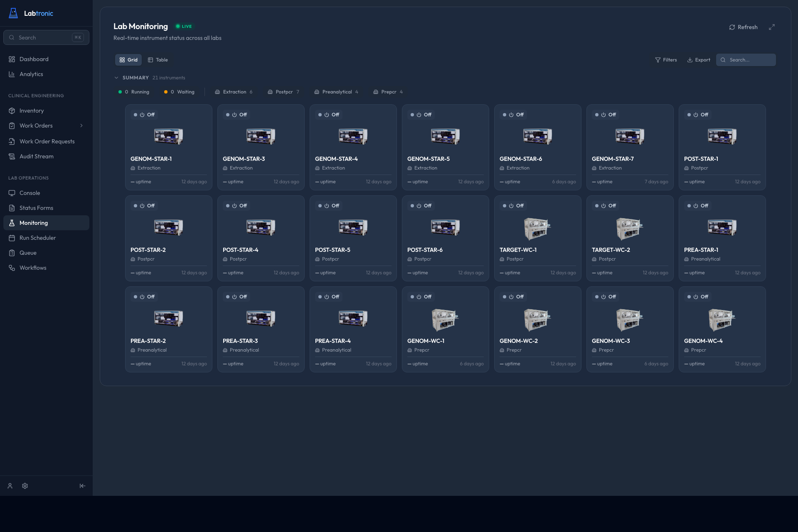
Task: Open the Analytics panel
Action: [x=31, y=74]
